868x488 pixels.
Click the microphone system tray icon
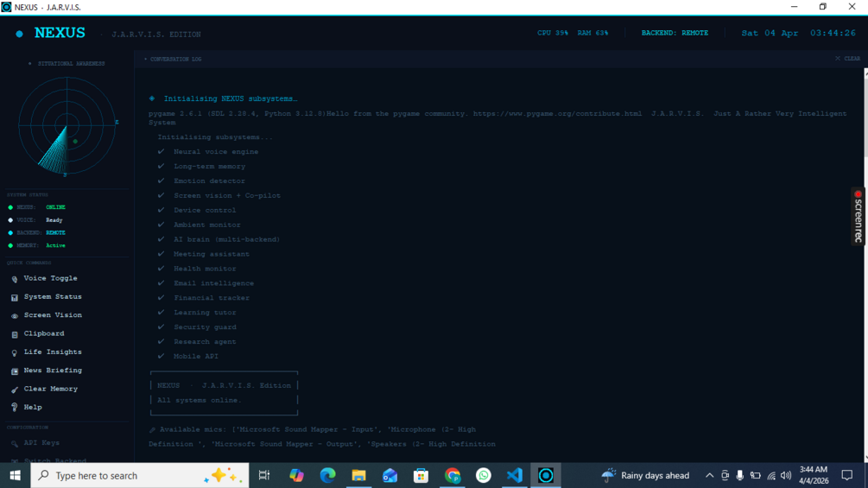click(739, 475)
